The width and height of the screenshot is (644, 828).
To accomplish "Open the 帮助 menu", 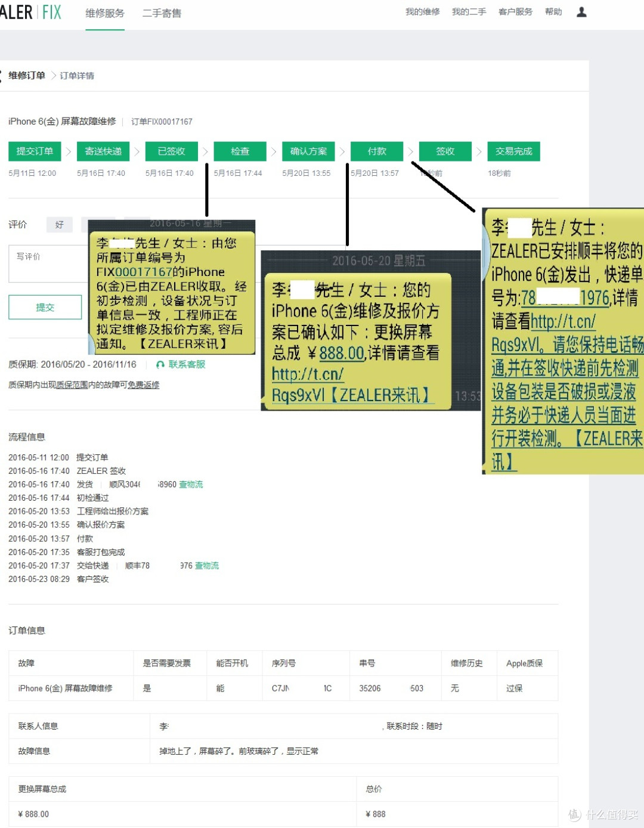I will coord(553,12).
